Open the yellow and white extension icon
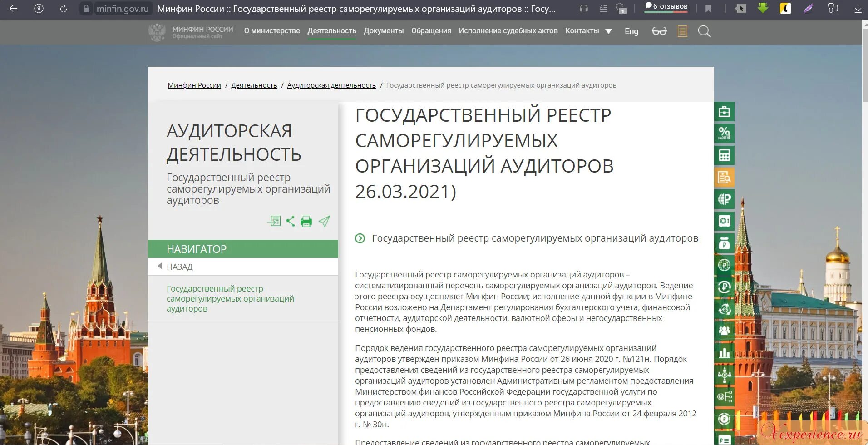The image size is (868, 445). click(x=785, y=8)
